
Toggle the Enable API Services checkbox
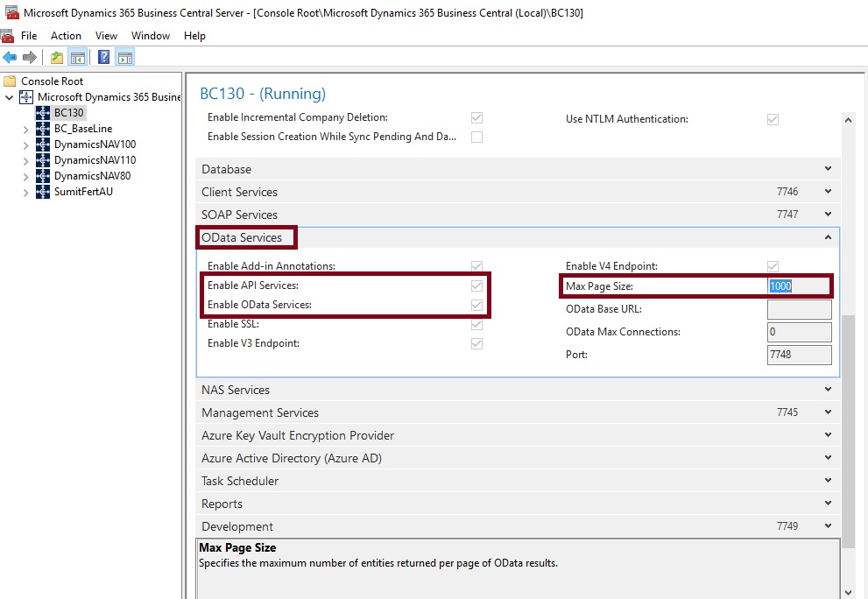pos(476,285)
